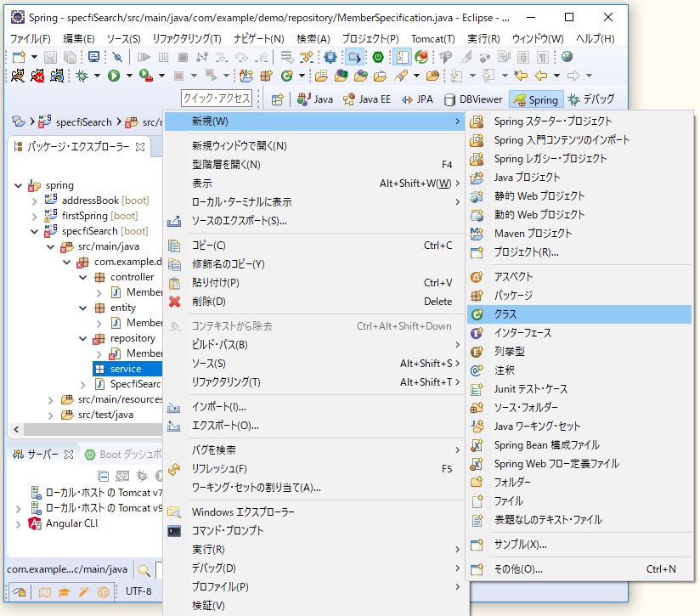Switch to the JPA perspective
The height and width of the screenshot is (616, 700).
(417, 99)
